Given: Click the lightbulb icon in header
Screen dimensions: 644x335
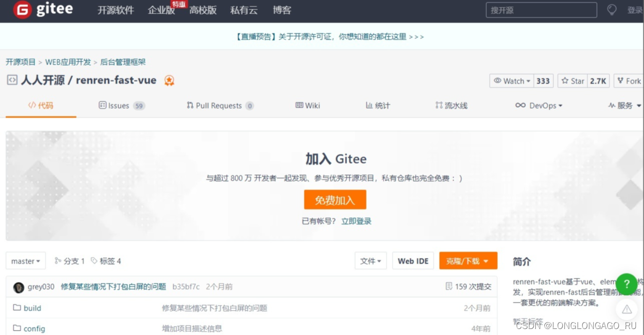Looking at the screenshot, I should click(611, 10).
